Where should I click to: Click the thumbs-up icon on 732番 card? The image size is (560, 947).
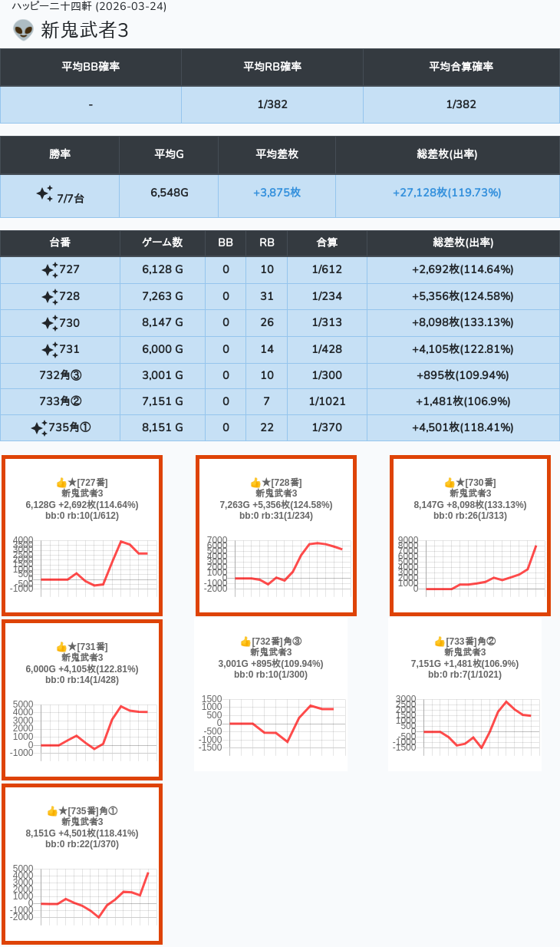245,642
